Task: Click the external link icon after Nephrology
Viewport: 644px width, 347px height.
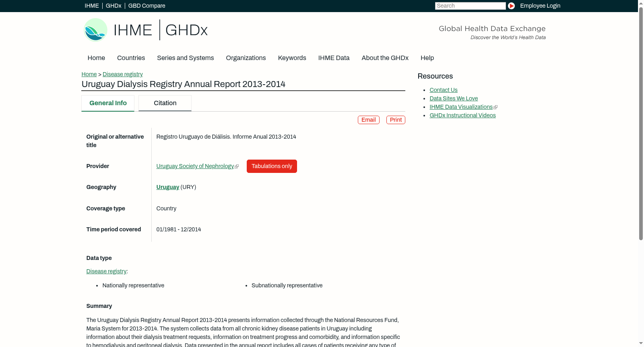Action: click(237, 166)
